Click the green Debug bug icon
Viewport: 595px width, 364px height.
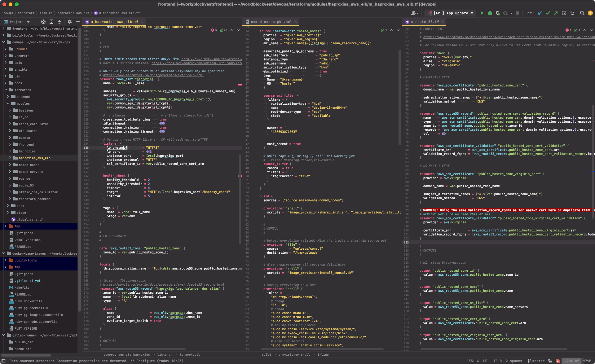490,13
